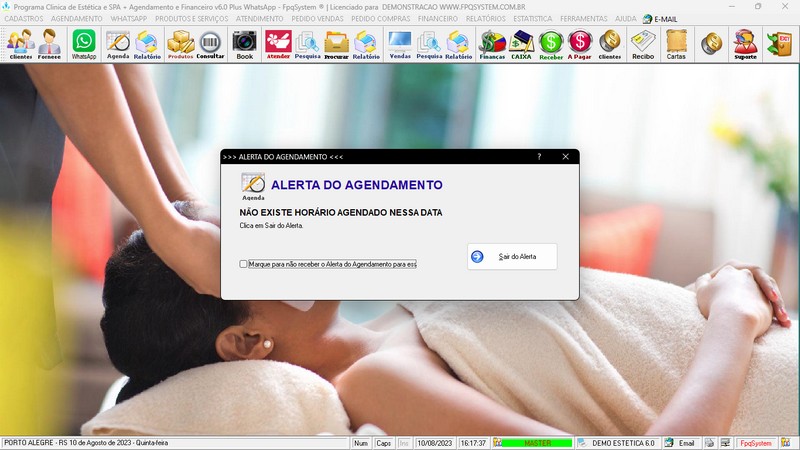Tick checkbox to stop Alerta do Agendamento
Image resolution: width=800 pixels, height=450 pixels.
243,264
